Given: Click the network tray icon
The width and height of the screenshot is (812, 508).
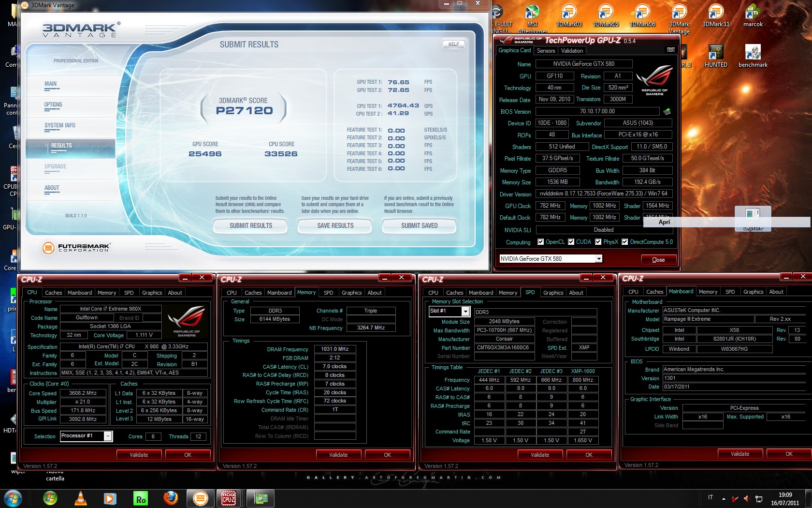Looking at the screenshot, I should (759, 498).
